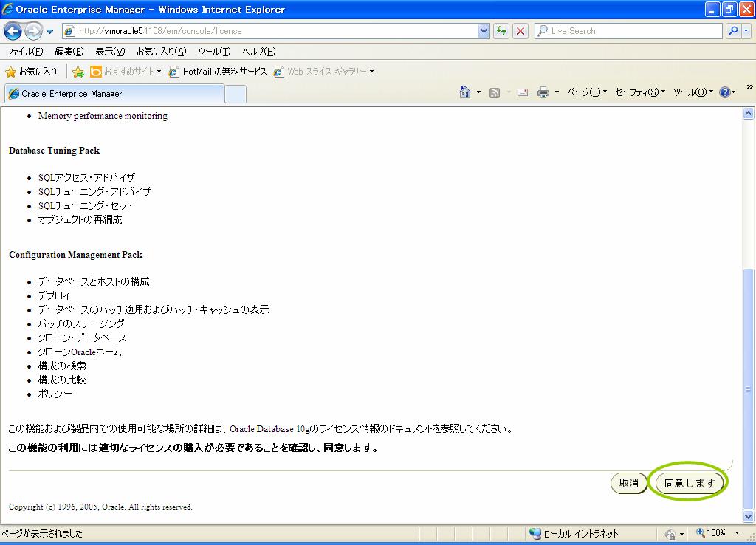Open the ツール(T) menu in menu bar
Screen dimensions: 756x545
point(214,52)
